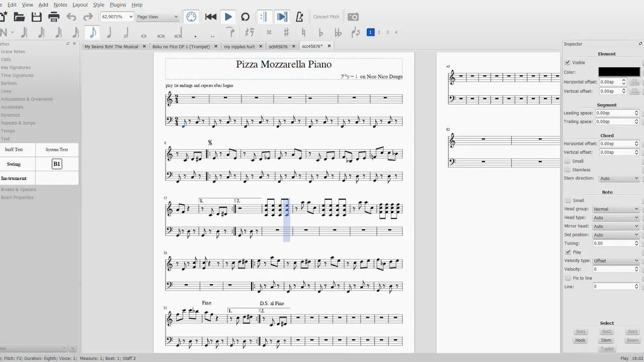Screen dimensions: 644x362
Task: Expand the Dynamics palette
Action: [11, 115]
